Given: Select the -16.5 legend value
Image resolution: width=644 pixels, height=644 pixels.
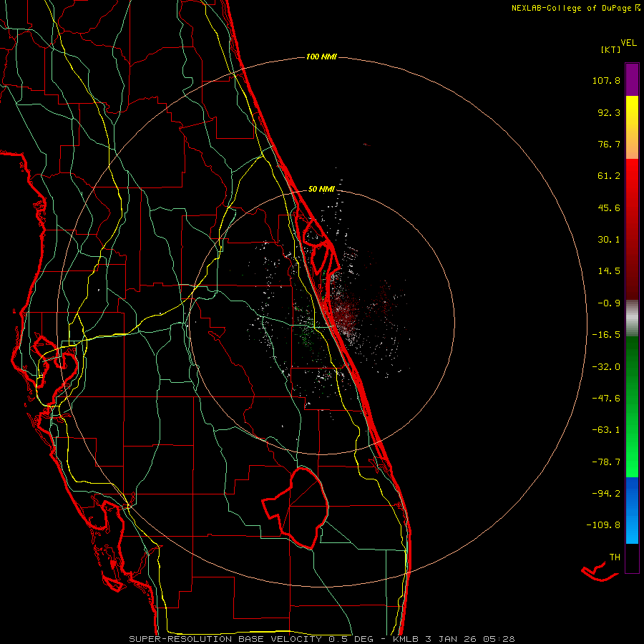Looking at the screenshot, I should pyautogui.click(x=606, y=335).
